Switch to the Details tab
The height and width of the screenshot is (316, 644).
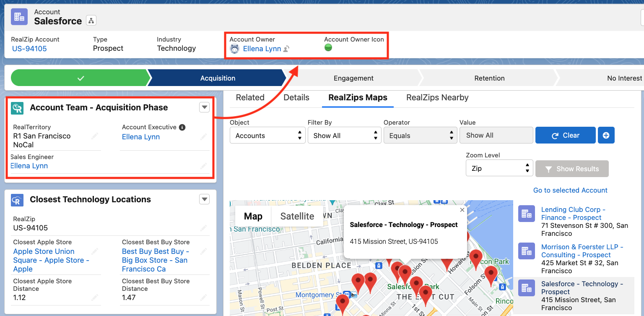point(296,97)
